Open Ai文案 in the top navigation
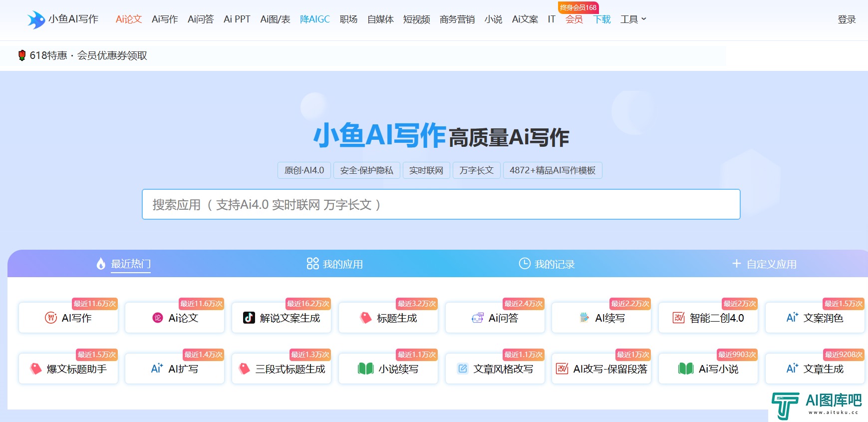This screenshot has height=422, width=868. pyautogui.click(x=525, y=19)
